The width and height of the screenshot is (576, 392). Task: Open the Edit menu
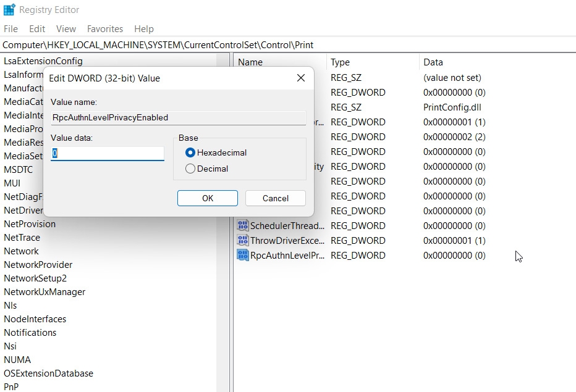[x=37, y=28]
